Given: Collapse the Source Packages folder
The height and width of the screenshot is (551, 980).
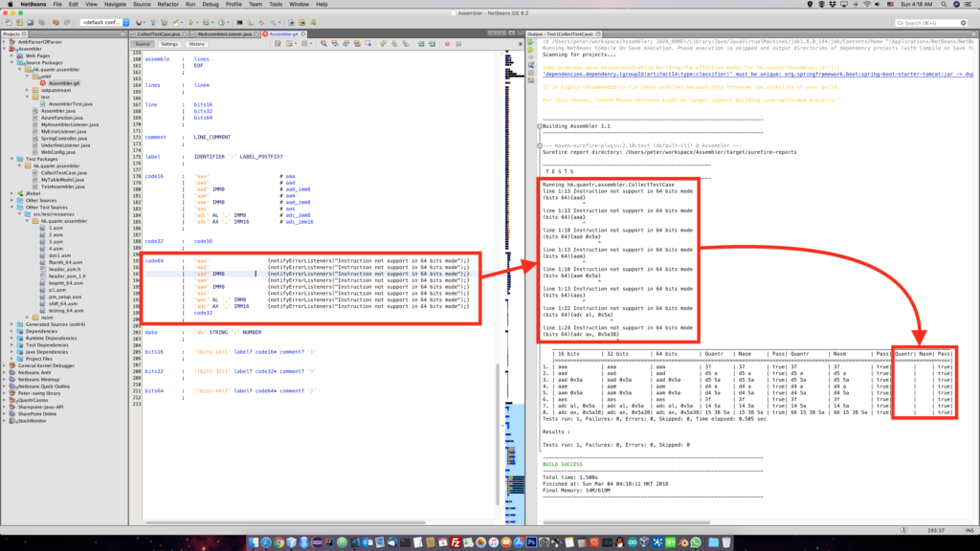Looking at the screenshot, I should click(11, 62).
